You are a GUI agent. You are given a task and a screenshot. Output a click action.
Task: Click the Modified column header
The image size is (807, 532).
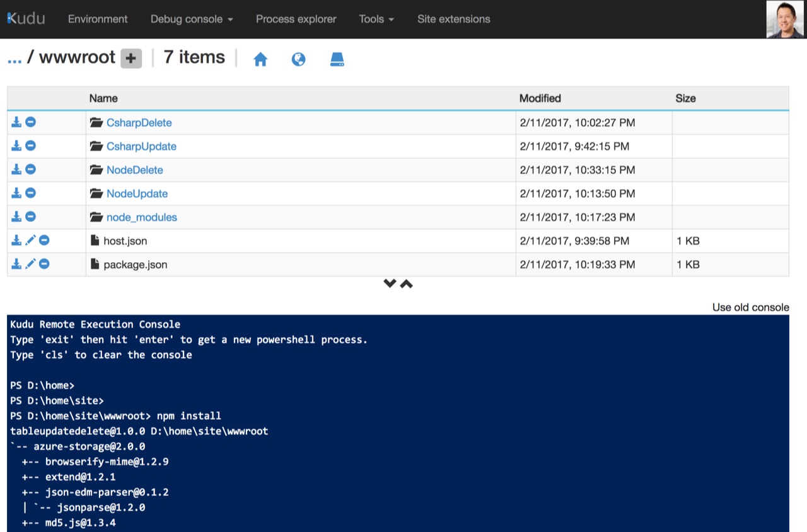click(540, 98)
